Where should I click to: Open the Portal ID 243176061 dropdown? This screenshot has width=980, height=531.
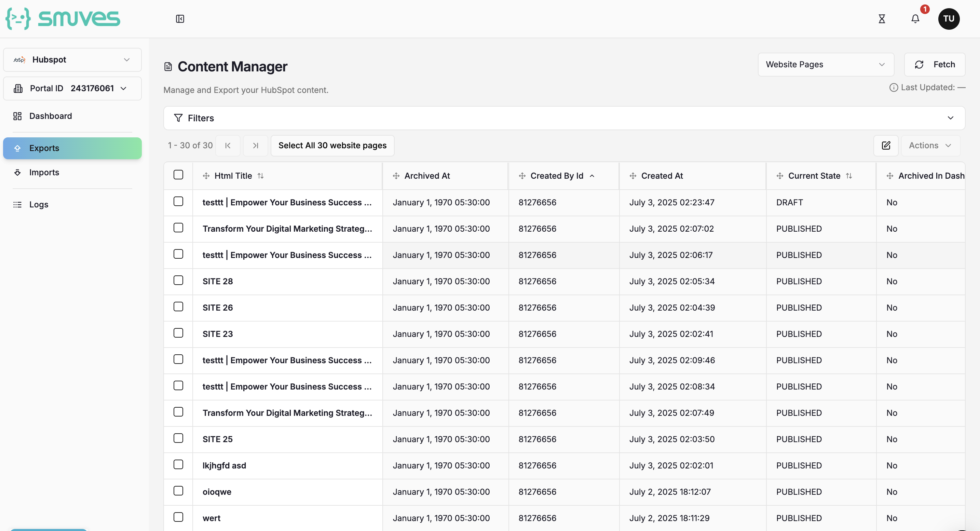pyautogui.click(x=72, y=88)
